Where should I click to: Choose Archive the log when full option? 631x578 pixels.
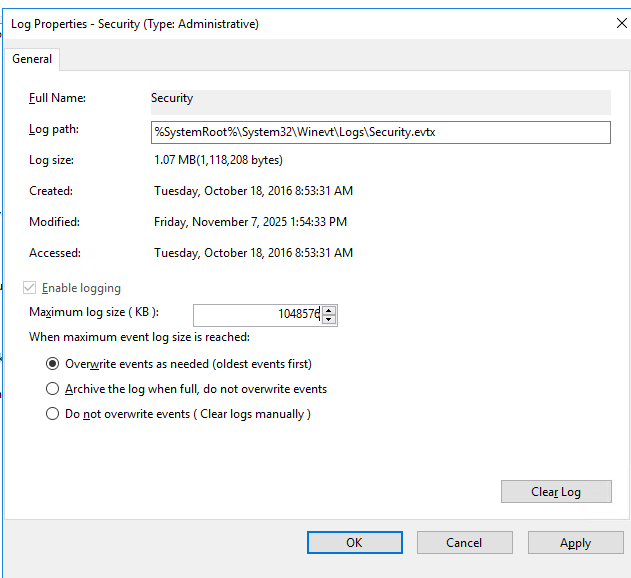pyautogui.click(x=53, y=389)
